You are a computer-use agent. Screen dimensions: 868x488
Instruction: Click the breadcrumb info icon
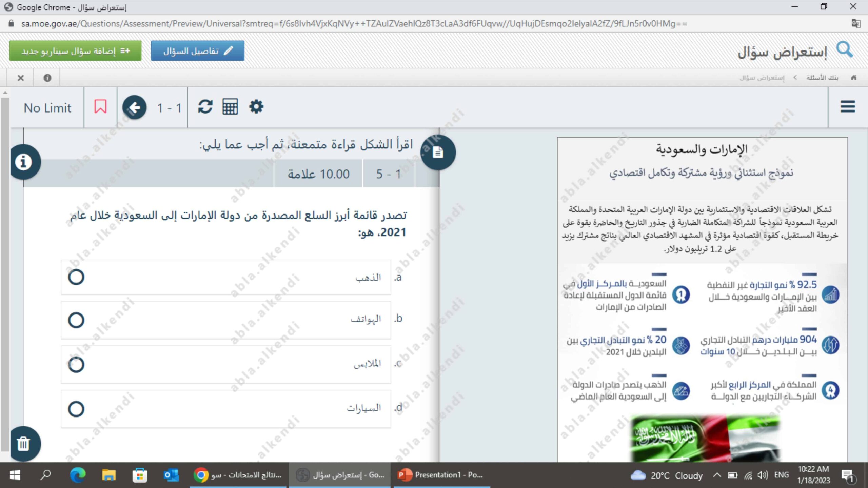coord(47,78)
